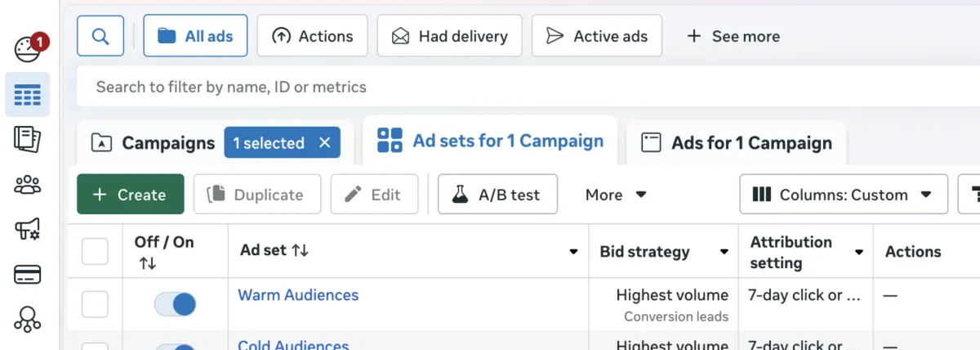980x350 pixels.
Task: Open advertising settings megaphone sidebar icon
Action: click(28, 230)
